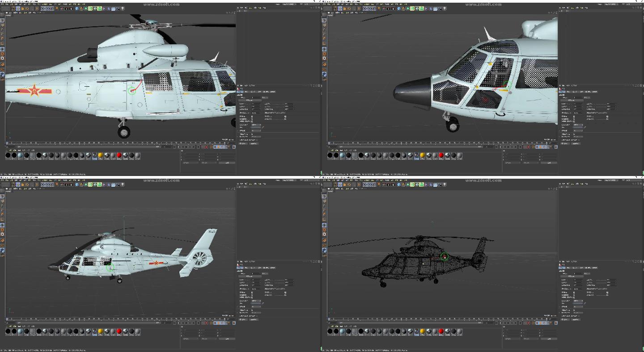
Task: Toggle upper right-column checkbox in side-view attributes panel
Action: (285, 116)
